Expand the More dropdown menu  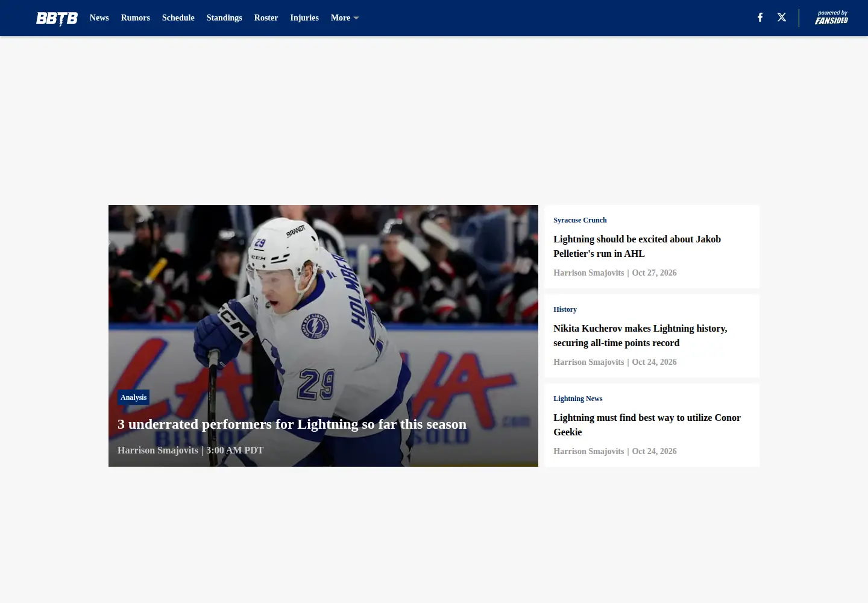[345, 18]
